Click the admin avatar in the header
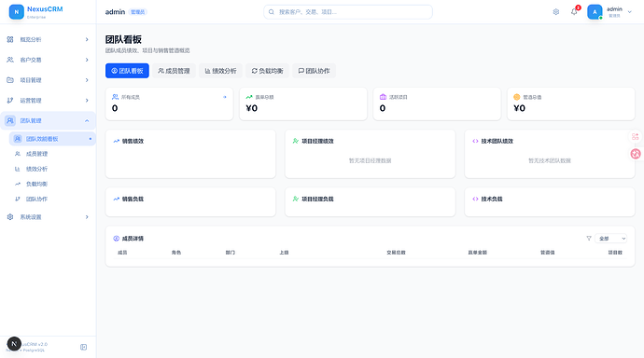 595,12
